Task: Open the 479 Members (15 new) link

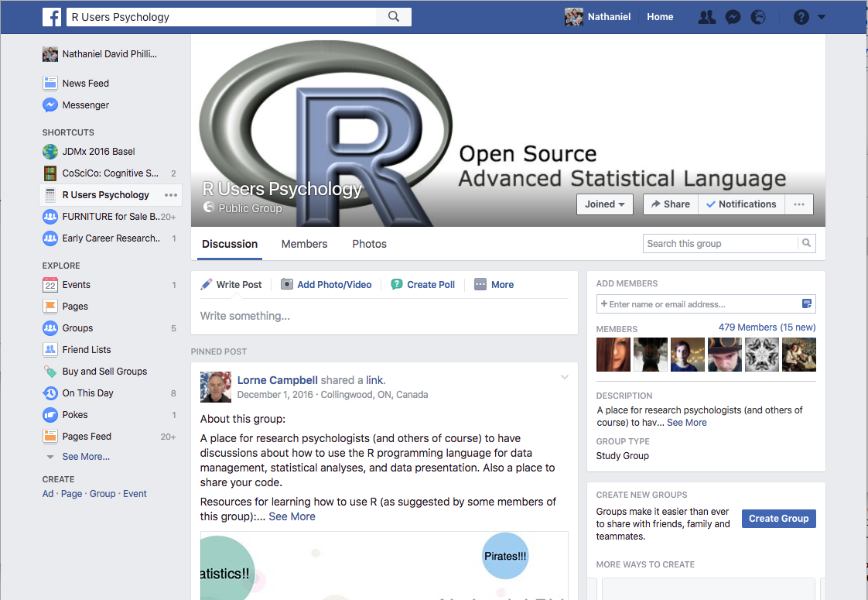Action: coord(767,327)
